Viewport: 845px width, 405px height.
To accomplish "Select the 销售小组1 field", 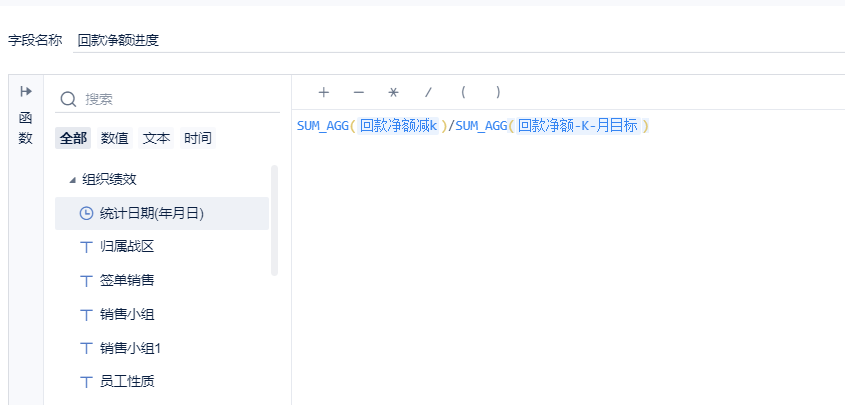I will click(130, 347).
